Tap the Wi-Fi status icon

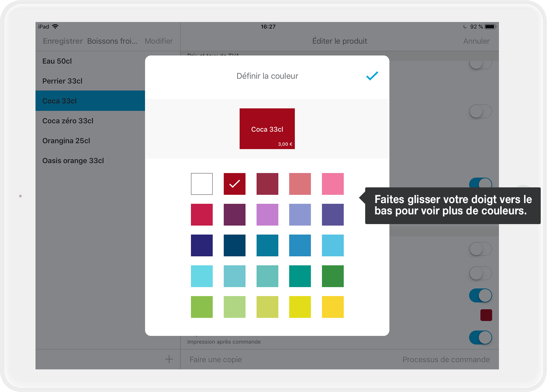pos(55,26)
